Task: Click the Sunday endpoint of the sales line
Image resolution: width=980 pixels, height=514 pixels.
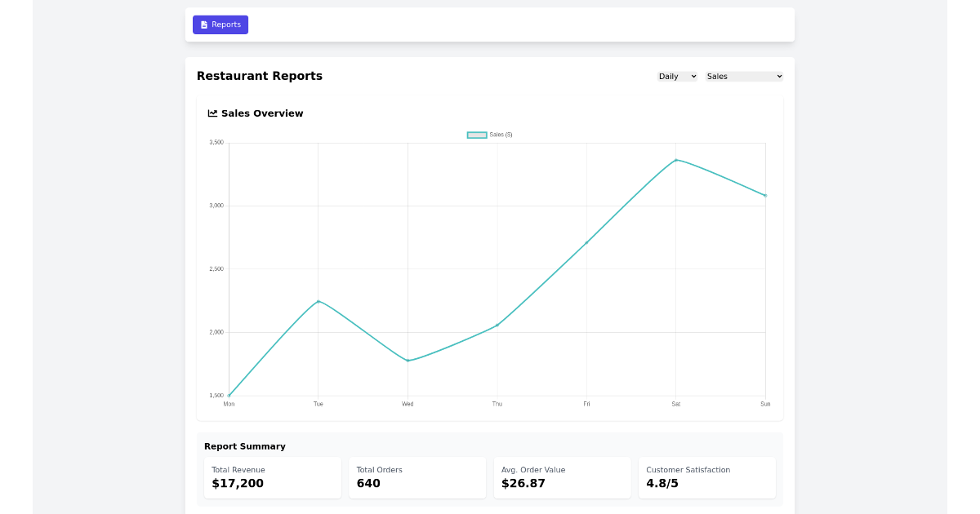Action: click(x=764, y=195)
